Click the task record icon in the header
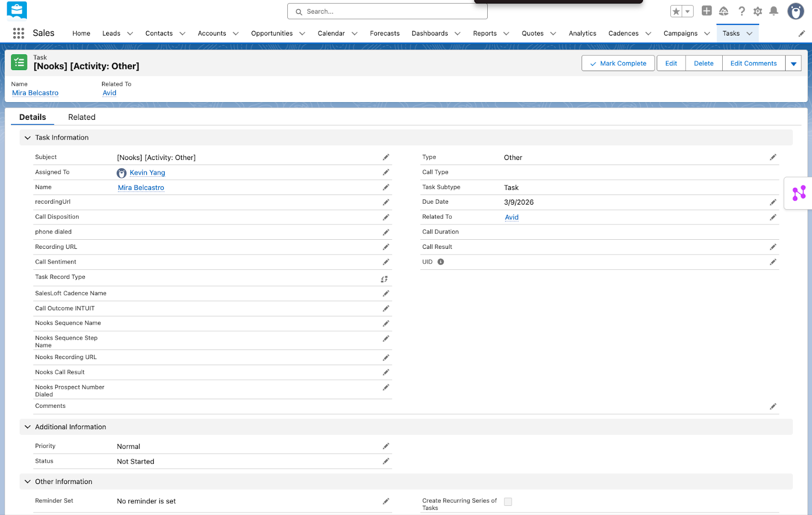Viewport: 812px width, 515px height. [19, 62]
